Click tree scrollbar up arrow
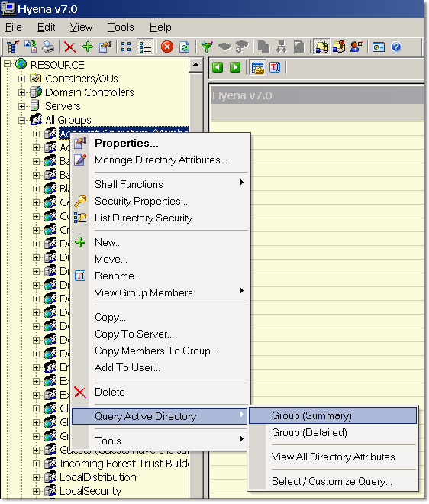 (x=195, y=65)
